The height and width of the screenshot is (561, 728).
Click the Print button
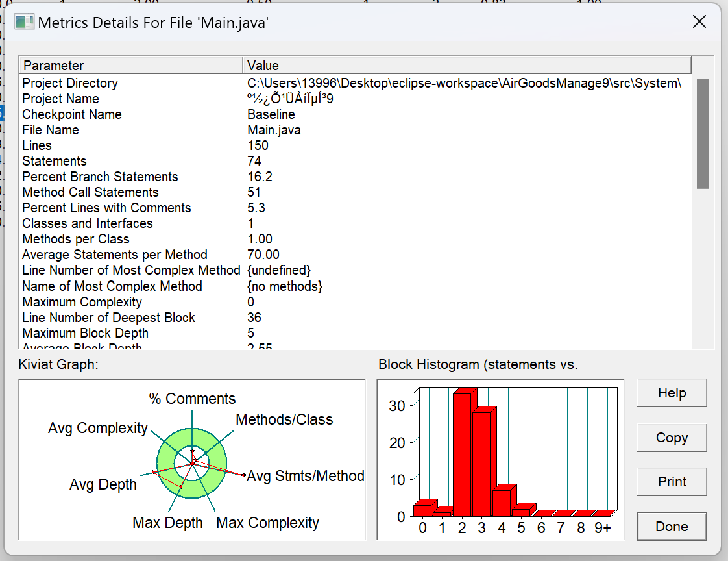coord(672,482)
